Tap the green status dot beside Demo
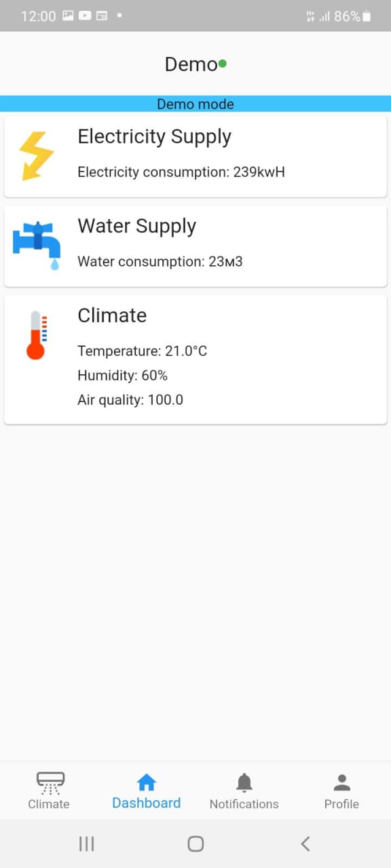This screenshot has height=868, width=391. coord(223,64)
